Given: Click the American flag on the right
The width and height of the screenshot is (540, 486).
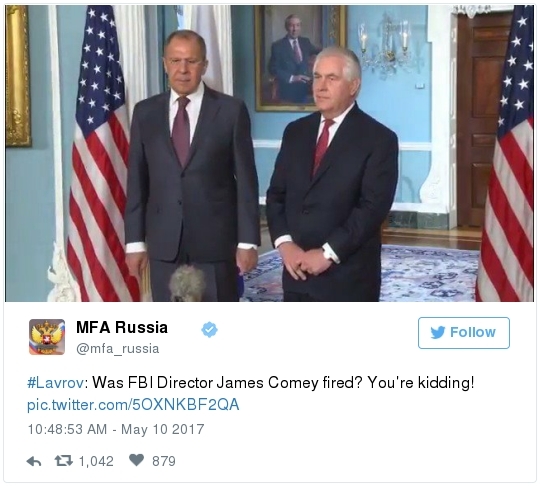Looking at the screenshot, I should 506,153.
